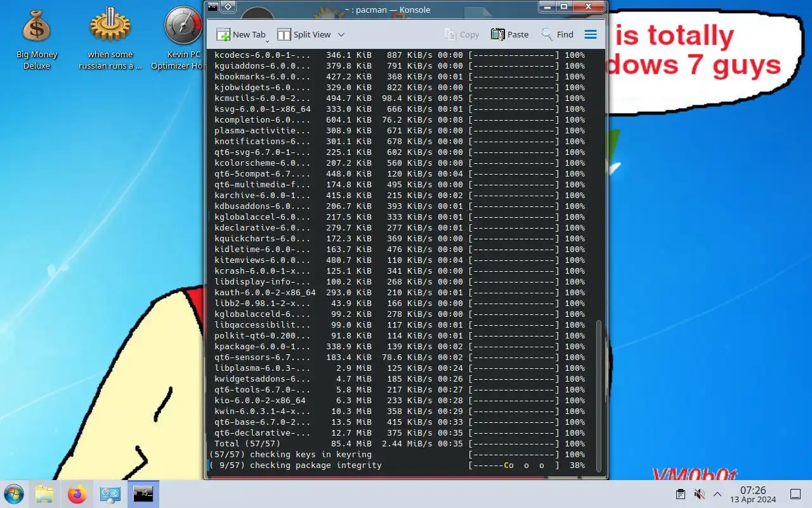Click the kguiaddons-6.0.0 package line
This screenshot has width=812, height=508.
click(x=400, y=66)
